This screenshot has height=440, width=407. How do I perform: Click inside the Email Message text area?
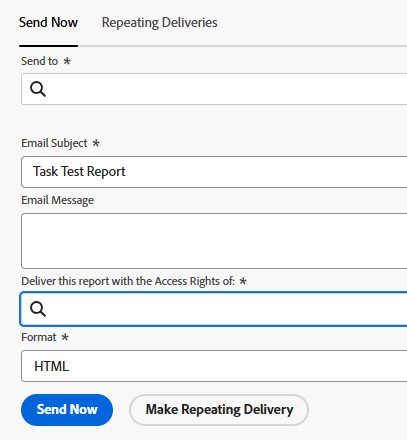[214, 241]
